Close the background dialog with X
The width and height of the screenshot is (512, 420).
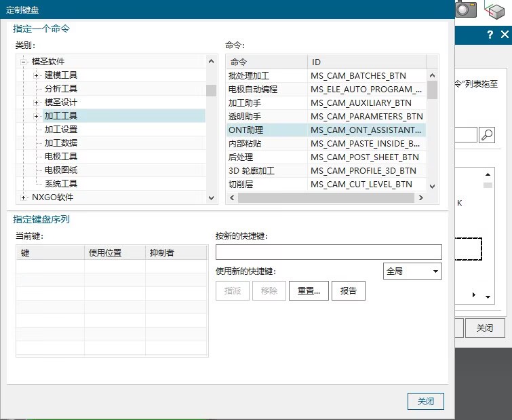tap(505, 35)
